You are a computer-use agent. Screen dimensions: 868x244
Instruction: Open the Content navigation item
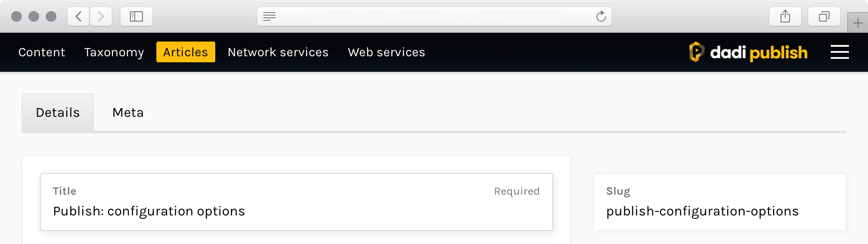pyautogui.click(x=42, y=52)
